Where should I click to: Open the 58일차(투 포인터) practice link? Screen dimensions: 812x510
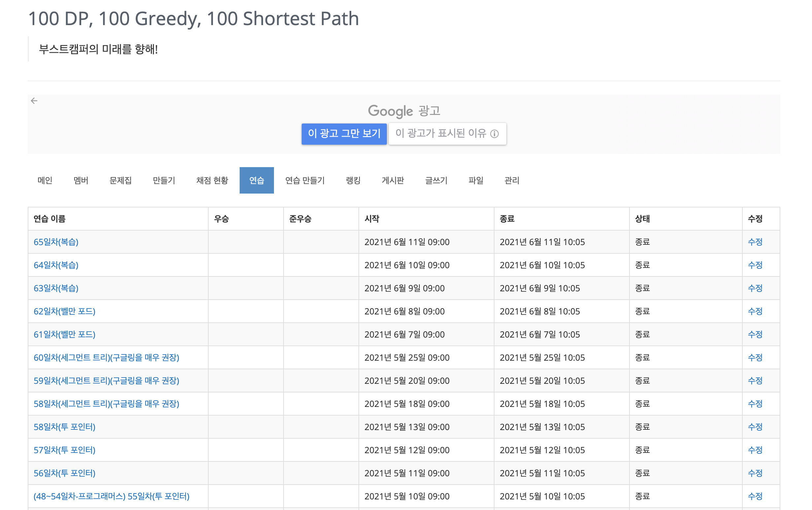pyautogui.click(x=64, y=427)
